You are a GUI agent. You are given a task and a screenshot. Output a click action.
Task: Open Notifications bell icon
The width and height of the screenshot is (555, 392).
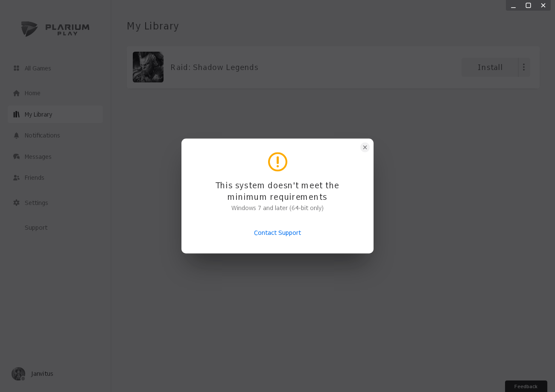[x=17, y=135]
